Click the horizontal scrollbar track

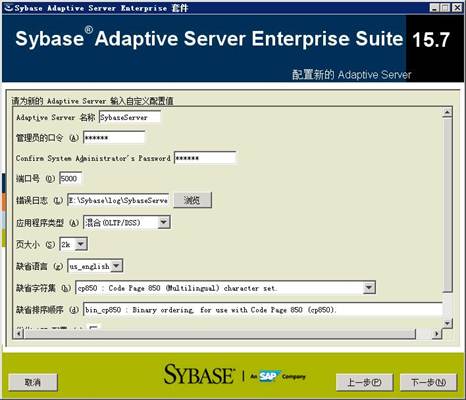tap(220, 333)
